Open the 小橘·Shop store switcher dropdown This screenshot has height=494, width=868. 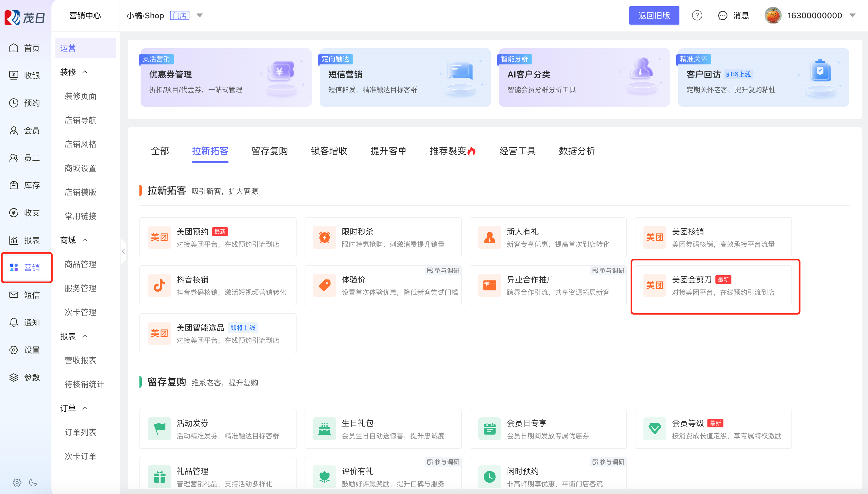point(200,16)
